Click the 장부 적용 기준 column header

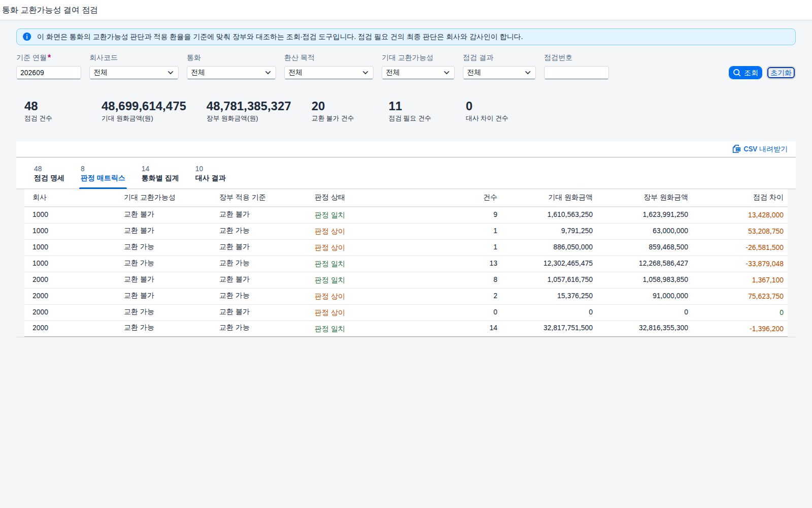click(243, 198)
